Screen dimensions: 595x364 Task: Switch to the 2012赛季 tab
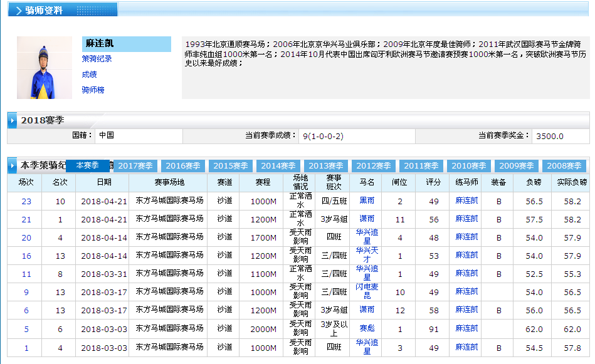coord(374,166)
